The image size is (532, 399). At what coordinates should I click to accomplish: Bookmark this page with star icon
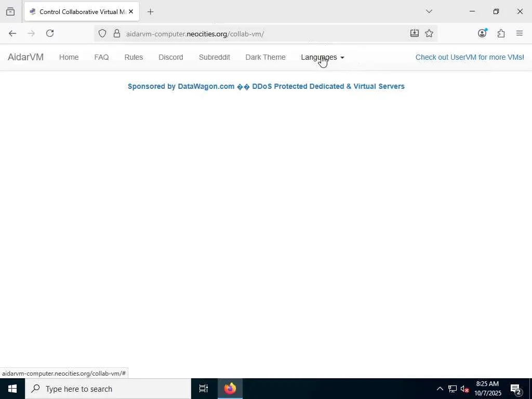429,33
